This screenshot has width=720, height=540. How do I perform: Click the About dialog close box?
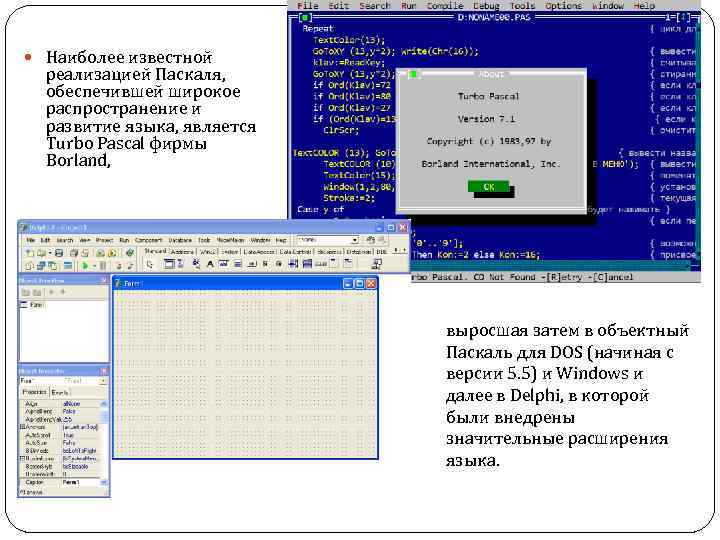tap(412, 74)
